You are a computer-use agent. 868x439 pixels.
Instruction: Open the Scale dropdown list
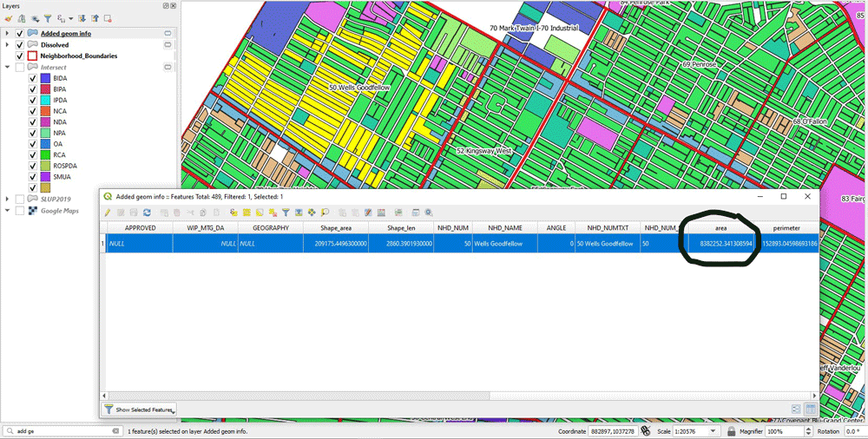coord(713,431)
